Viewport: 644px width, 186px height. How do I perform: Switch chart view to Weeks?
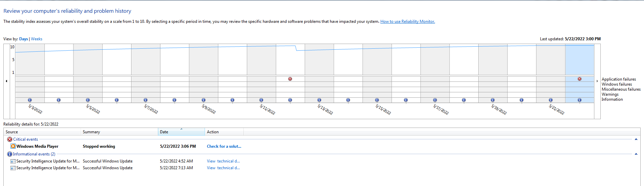(x=37, y=39)
